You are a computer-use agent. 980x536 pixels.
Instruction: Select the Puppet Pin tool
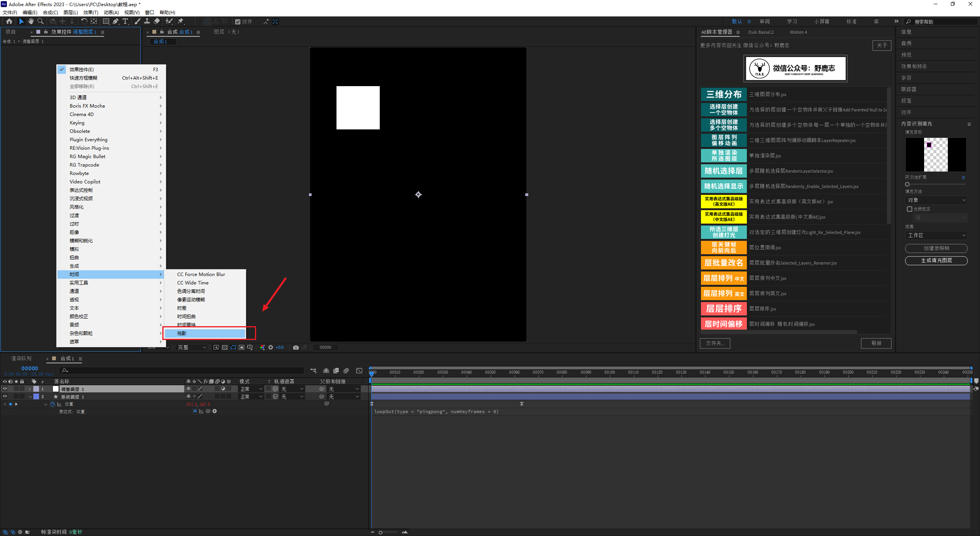pyautogui.click(x=181, y=21)
